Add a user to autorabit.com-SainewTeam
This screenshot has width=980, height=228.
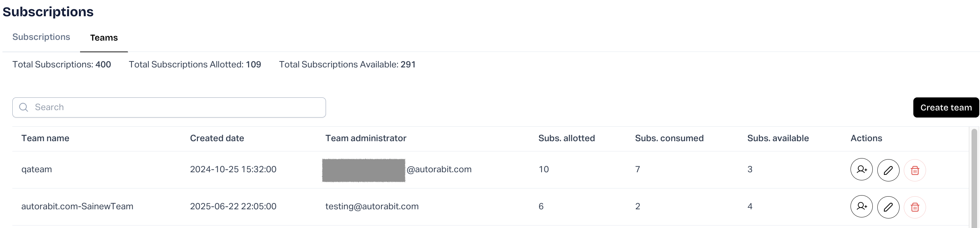[x=861, y=206]
